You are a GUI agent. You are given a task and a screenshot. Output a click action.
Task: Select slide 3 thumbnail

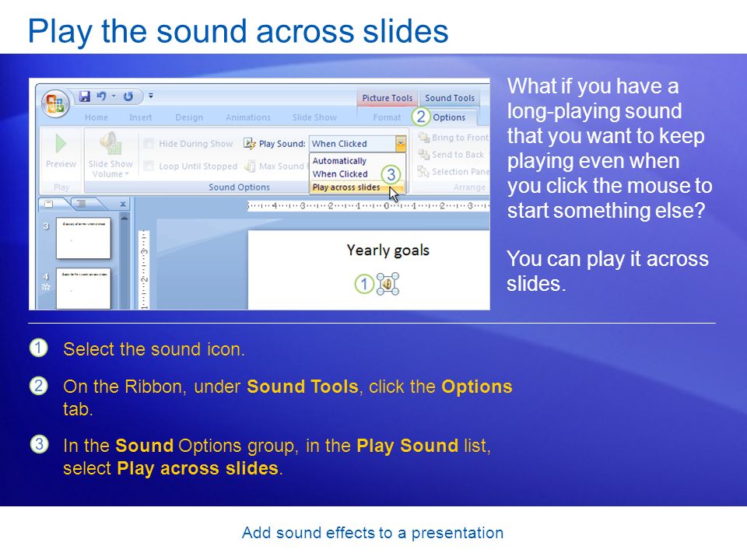click(83, 238)
